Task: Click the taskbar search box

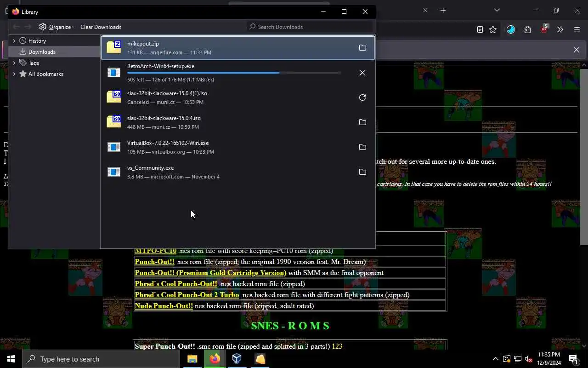Action: (x=101, y=359)
